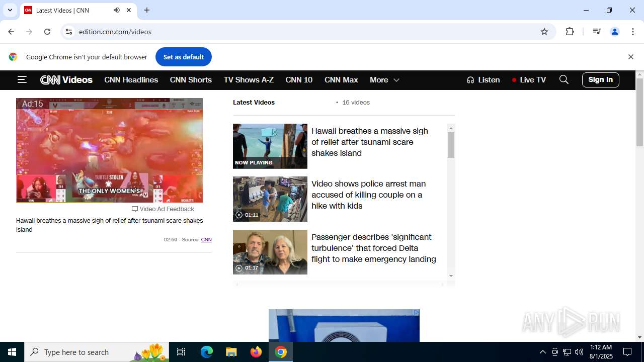Expand the tab search dropdown arrow
Screen dimensions: 644x362
[x=10, y=10]
